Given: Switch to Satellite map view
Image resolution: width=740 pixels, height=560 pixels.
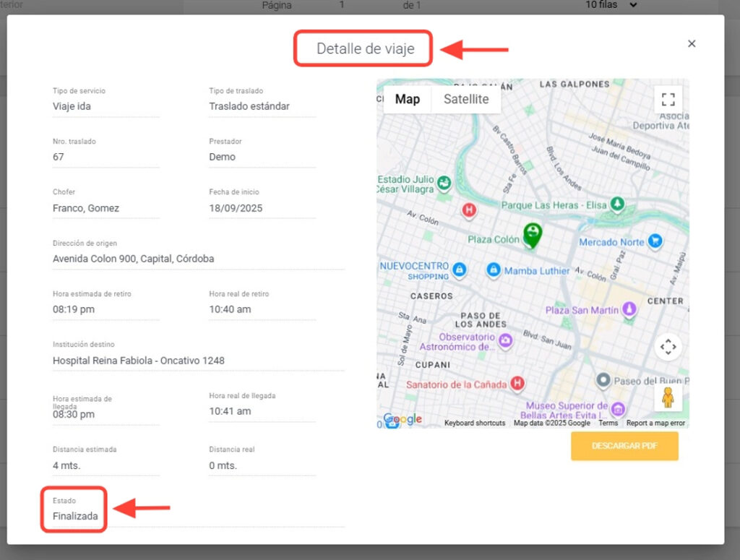Looking at the screenshot, I should (466, 100).
